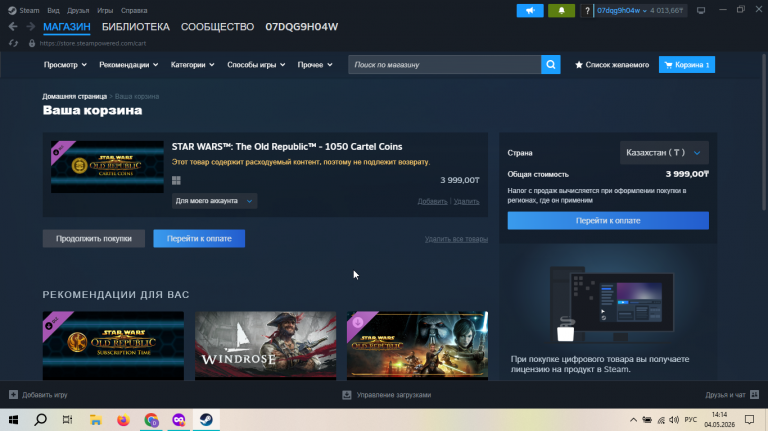Screen dimensions: 768x431
Task: Click Домашняя страница breadcrumb
Action: pos(74,96)
